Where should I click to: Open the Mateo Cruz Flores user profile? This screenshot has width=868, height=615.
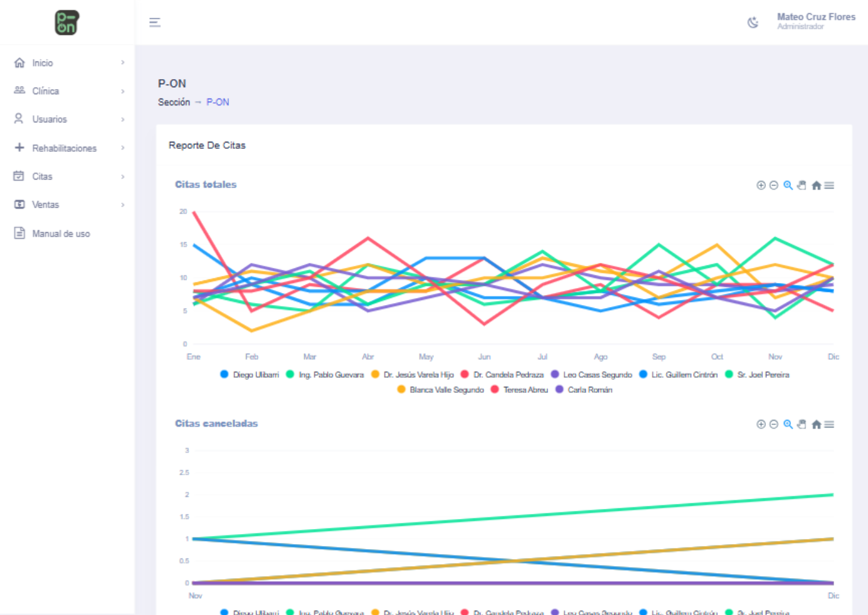click(815, 21)
